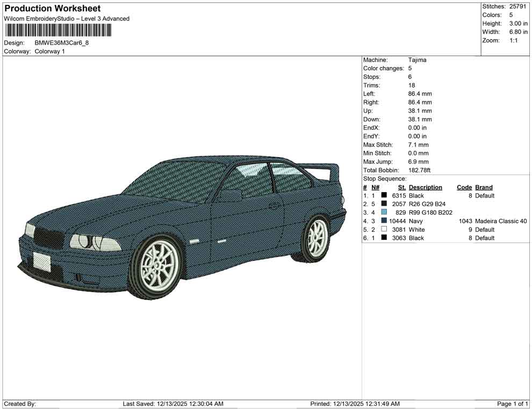The height and width of the screenshot is (409, 532).
Task: Click the Brand column header
Action: [x=484, y=187]
